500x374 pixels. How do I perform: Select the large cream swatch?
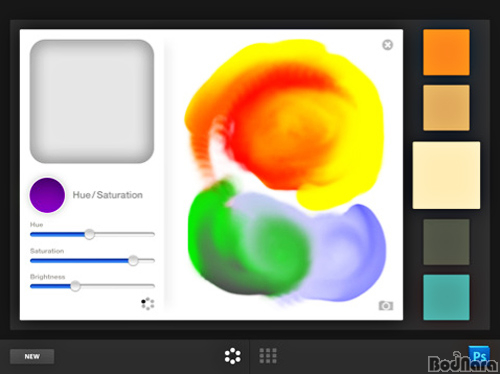446,175
